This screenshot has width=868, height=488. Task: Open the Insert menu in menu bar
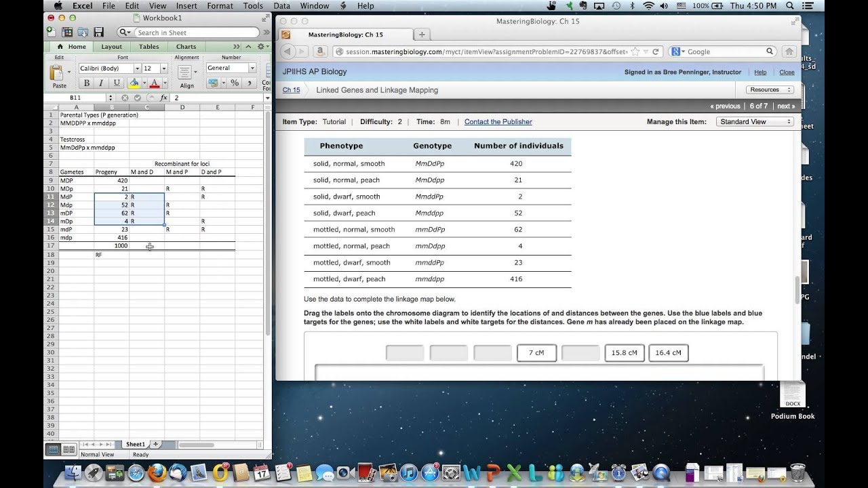tap(186, 6)
